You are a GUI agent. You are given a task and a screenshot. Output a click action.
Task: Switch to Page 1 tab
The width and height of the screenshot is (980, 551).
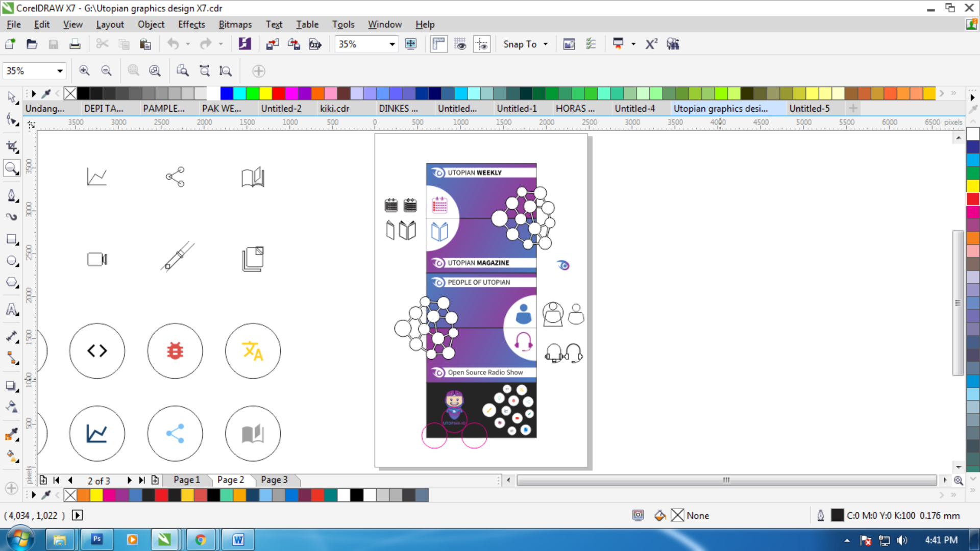point(187,480)
